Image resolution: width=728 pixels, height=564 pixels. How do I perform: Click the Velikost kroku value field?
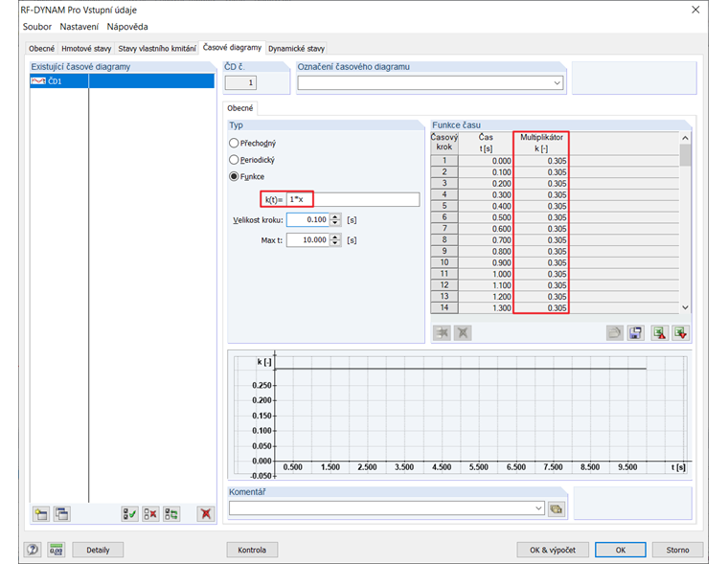point(307,219)
